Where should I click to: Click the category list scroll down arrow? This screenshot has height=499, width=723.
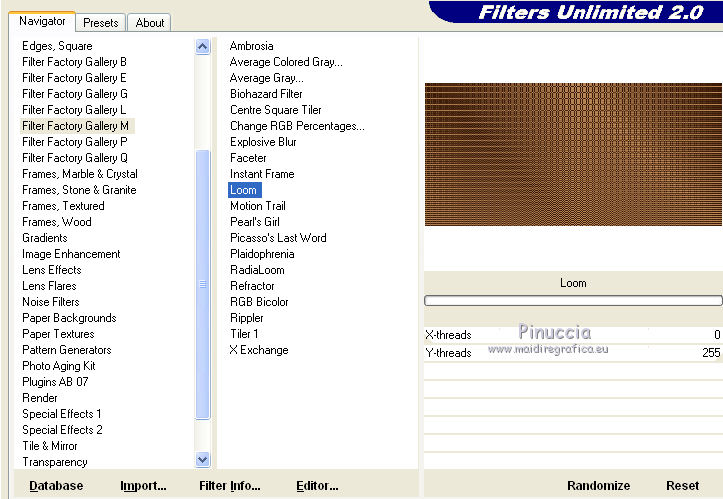[202, 459]
